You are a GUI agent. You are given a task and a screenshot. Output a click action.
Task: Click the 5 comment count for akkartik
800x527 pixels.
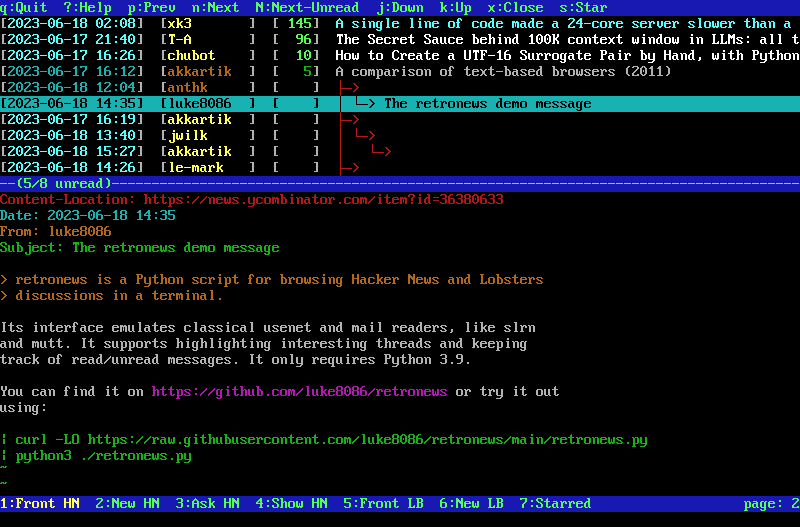(308, 71)
